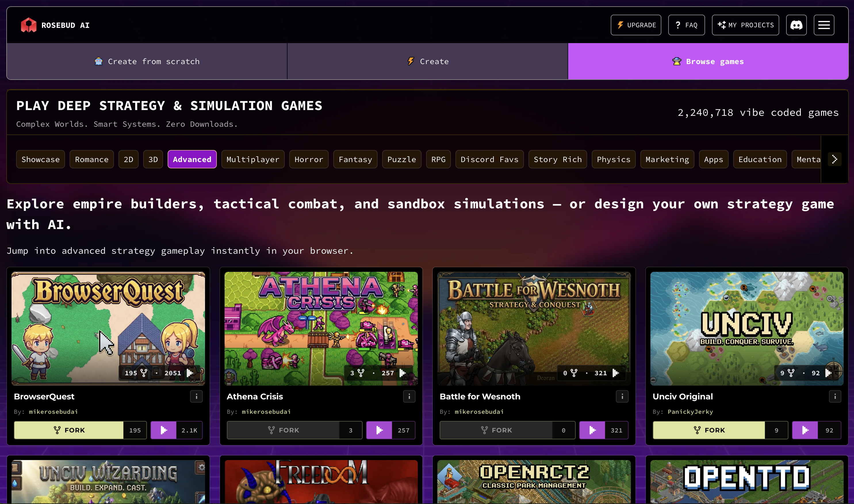Open info for Battle for Wesnoth

click(622, 396)
